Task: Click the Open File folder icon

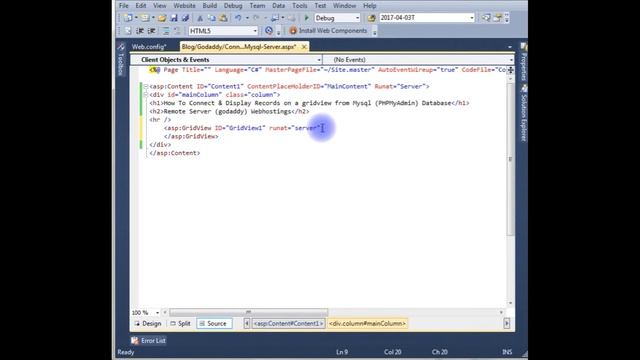Action: (162, 18)
